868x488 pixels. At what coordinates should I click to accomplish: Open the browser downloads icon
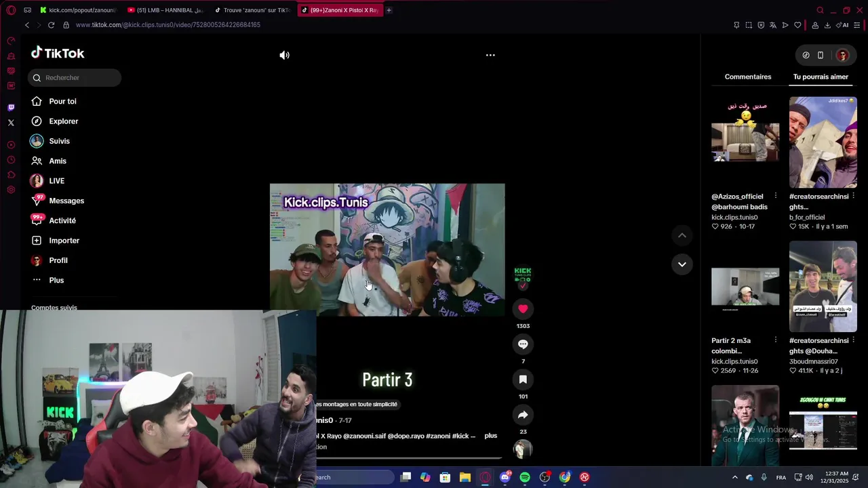(827, 25)
